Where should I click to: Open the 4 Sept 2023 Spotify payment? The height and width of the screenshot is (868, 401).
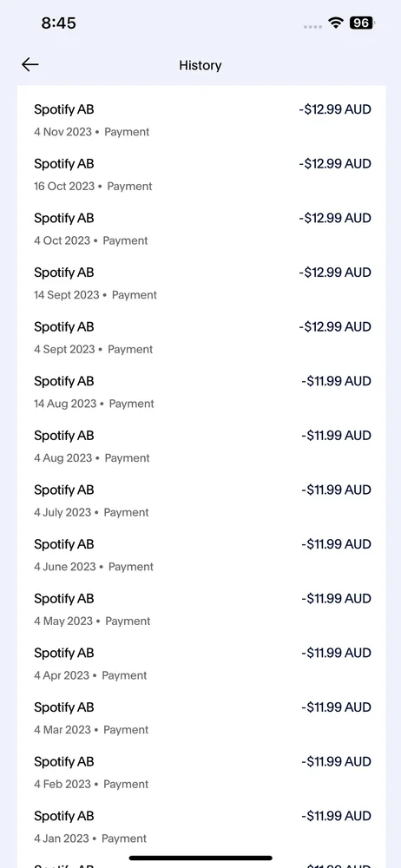tap(201, 337)
